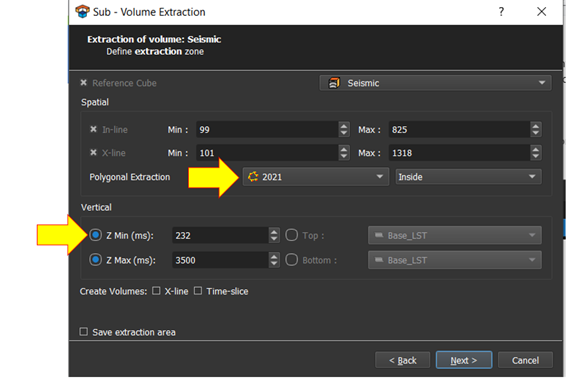Select the Bottom horizon radio button

coord(291,260)
